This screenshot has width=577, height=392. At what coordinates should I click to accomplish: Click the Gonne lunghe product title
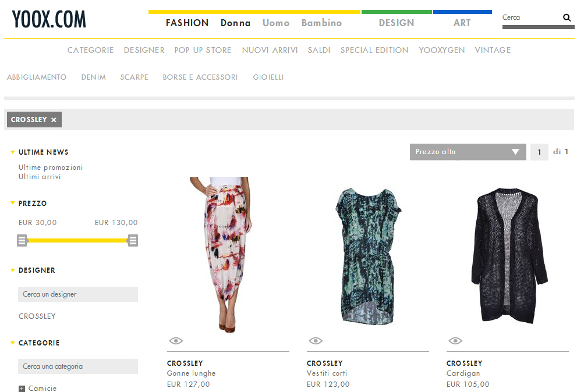click(192, 373)
